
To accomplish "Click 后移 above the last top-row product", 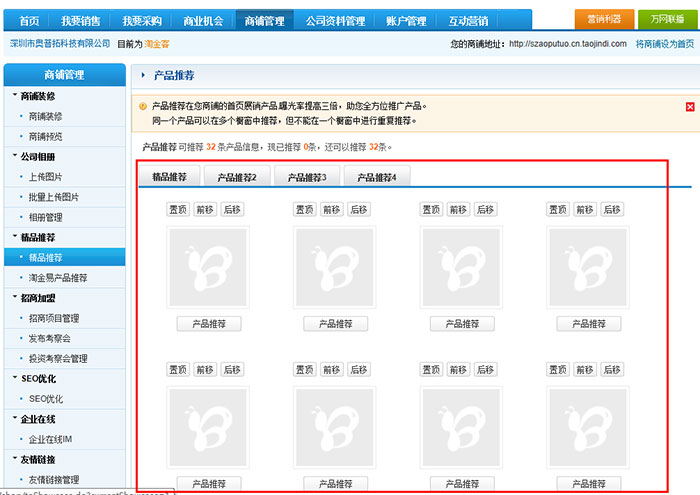I will pos(612,209).
